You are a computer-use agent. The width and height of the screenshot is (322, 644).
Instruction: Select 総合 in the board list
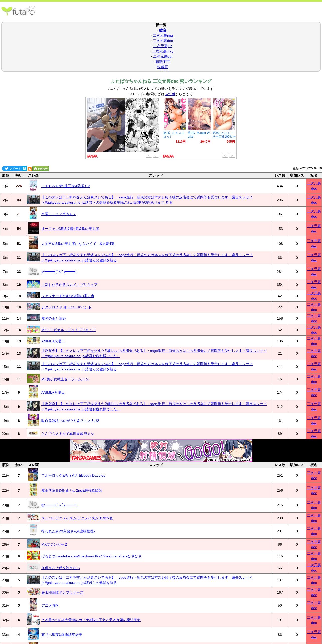163,30
